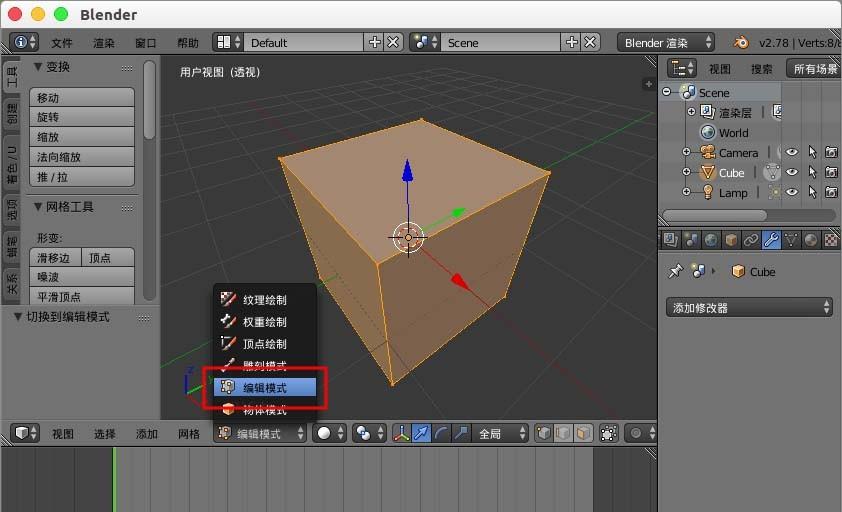Toggle Camera selectability arrow in outliner
This screenshot has width=842, height=512.
point(812,153)
